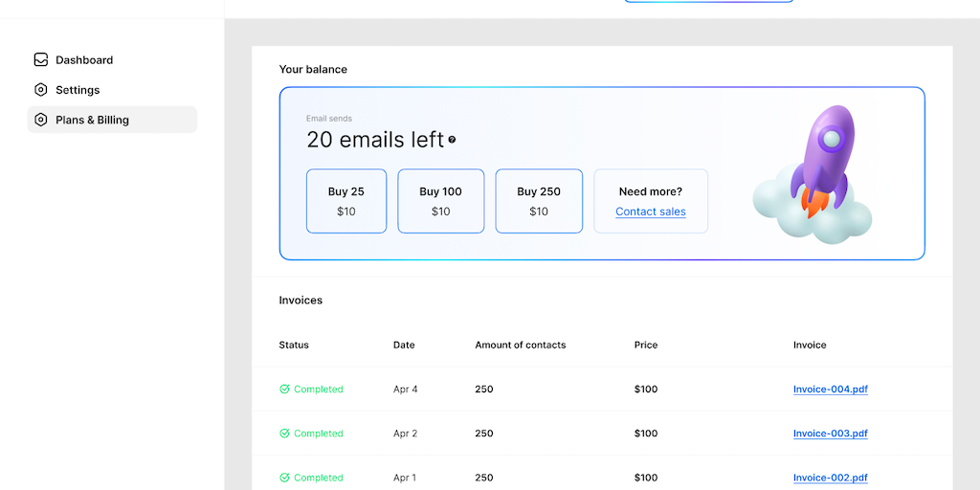
Task: Open the Invoice-003.pdf link
Action: [831, 434]
